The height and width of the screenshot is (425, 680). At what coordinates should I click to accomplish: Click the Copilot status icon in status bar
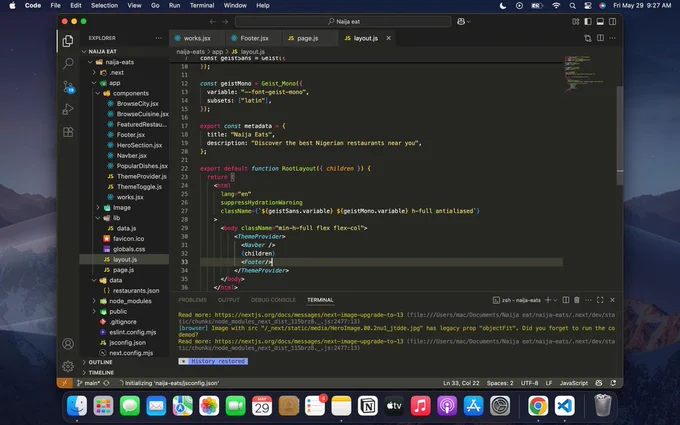(599, 383)
